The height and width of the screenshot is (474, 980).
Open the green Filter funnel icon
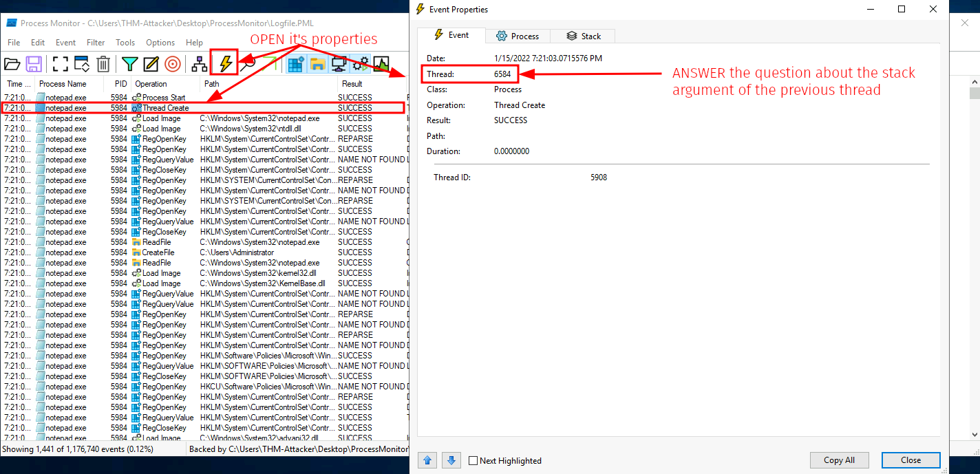pyautogui.click(x=130, y=65)
